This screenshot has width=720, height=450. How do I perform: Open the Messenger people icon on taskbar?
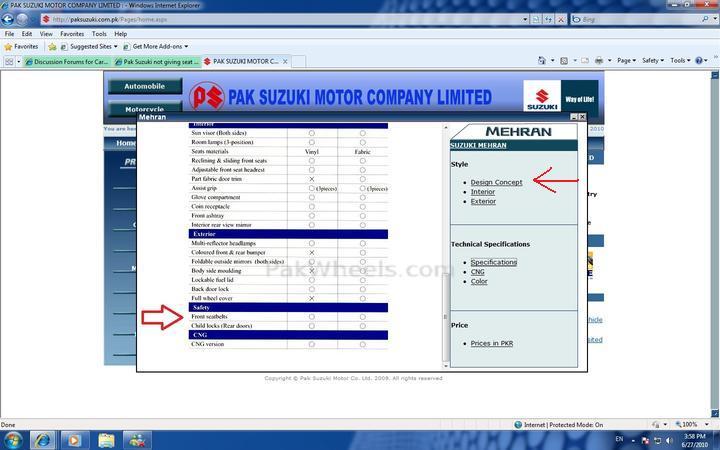[137, 440]
